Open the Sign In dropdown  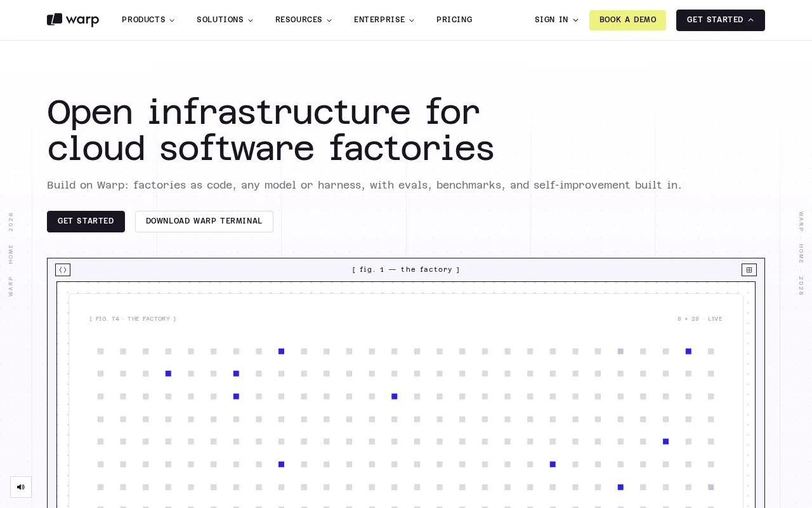click(x=556, y=20)
